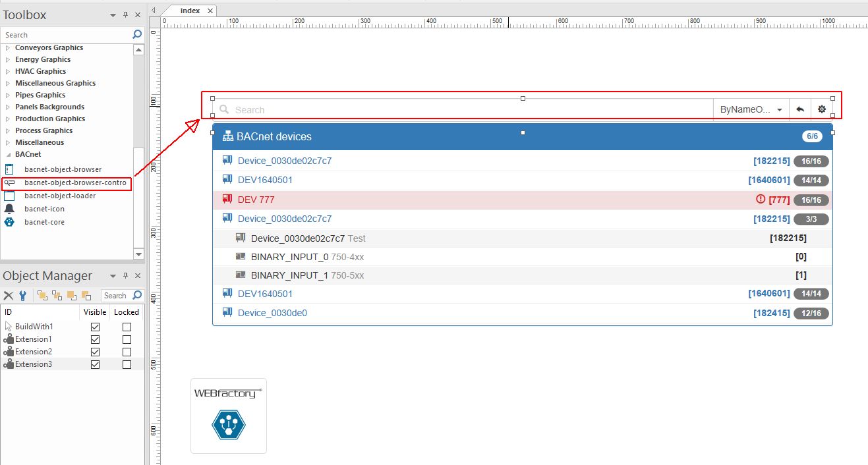Open the Object Manager panel menu arrow
This screenshot has height=465, width=868.
(x=111, y=275)
